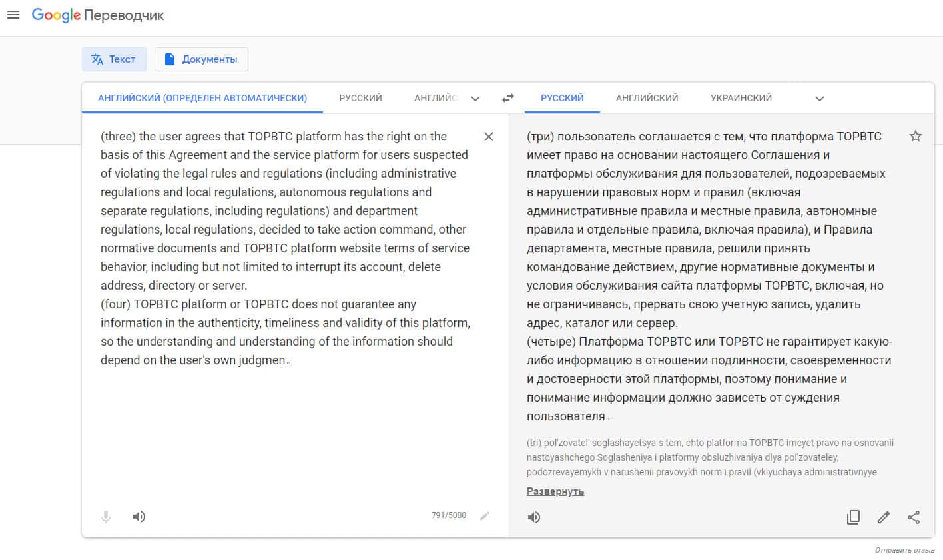Open the hamburger main menu

[x=13, y=15]
